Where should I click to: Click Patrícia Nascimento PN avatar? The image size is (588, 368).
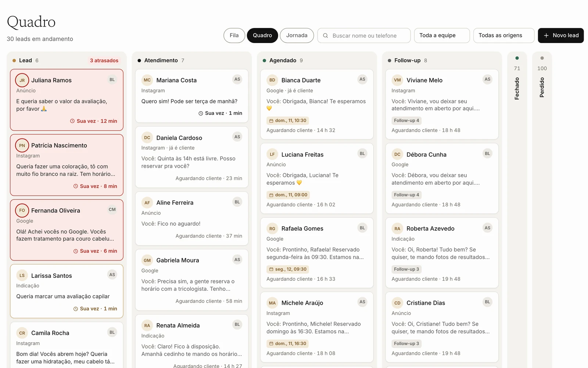coord(22,145)
